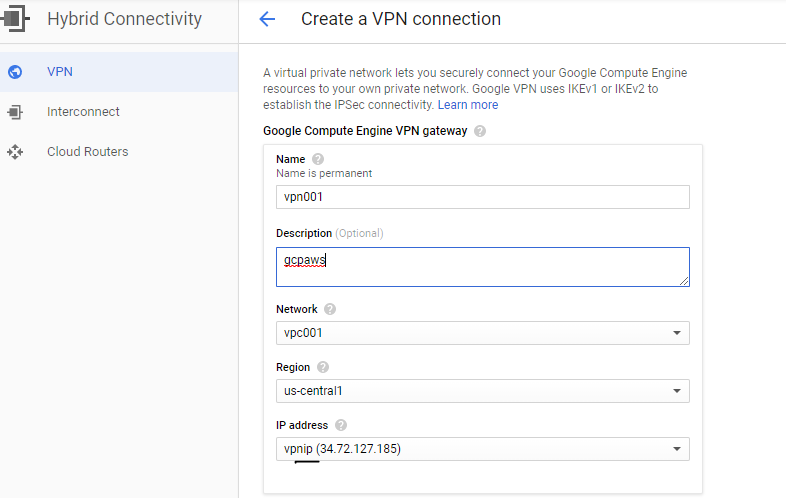Open help icon next to Region label

[x=323, y=367]
